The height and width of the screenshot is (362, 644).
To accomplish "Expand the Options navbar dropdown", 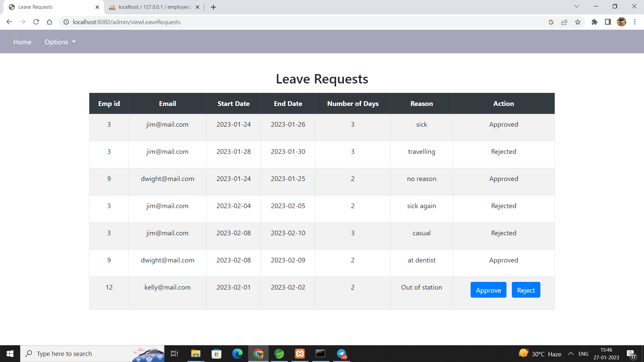I will coord(60,42).
